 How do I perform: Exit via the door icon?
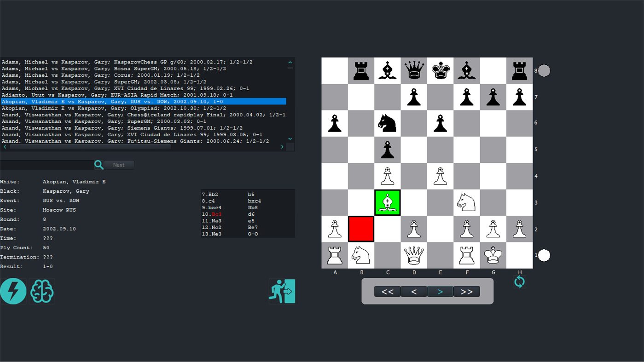pyautogui.click(x=282, y=291)
